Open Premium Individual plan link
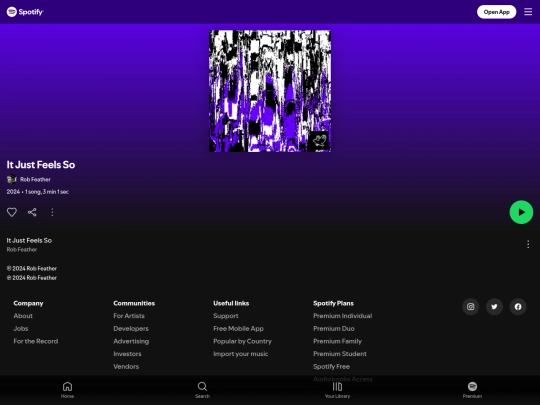 (343, 316)
